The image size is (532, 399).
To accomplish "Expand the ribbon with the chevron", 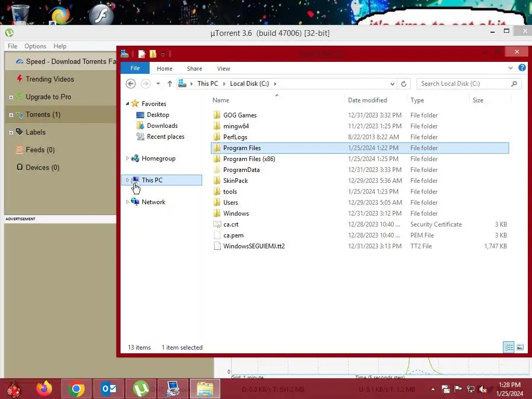I will click(511, 68).
